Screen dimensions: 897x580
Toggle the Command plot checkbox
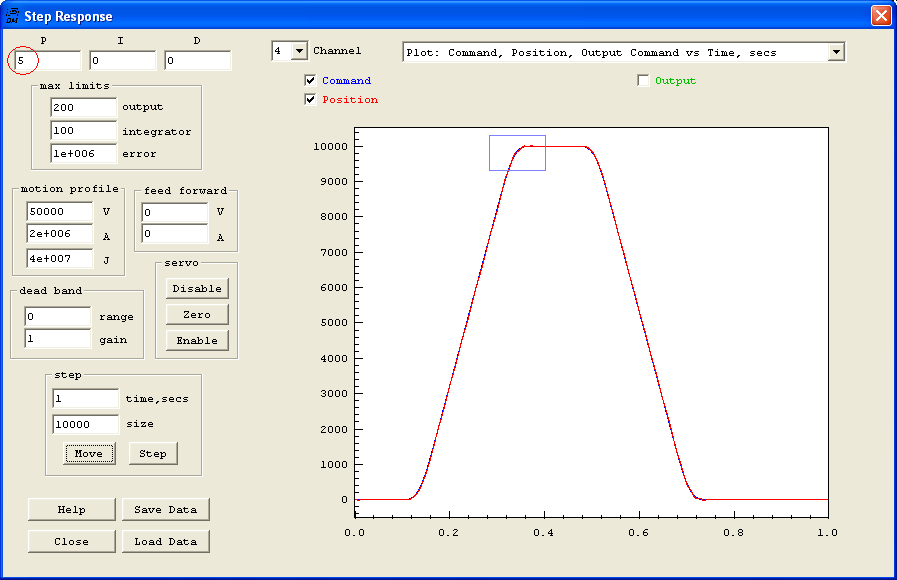[311, 80]
